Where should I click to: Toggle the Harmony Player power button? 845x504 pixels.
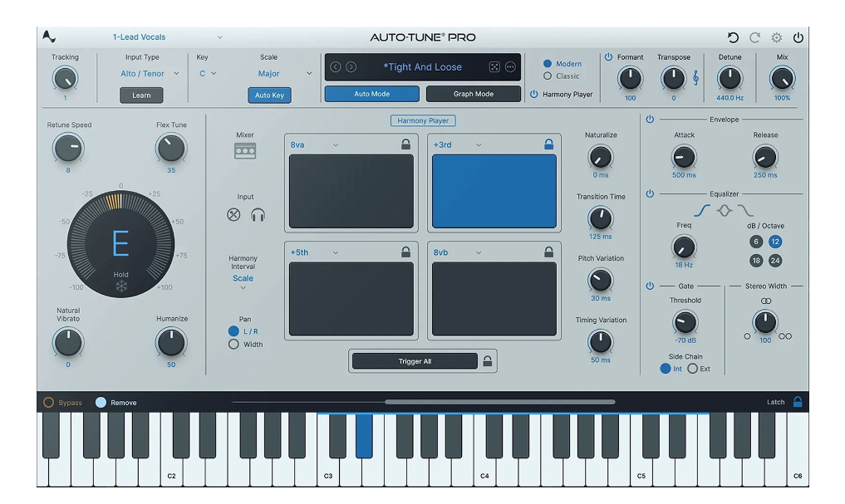(x=534, y=94)
